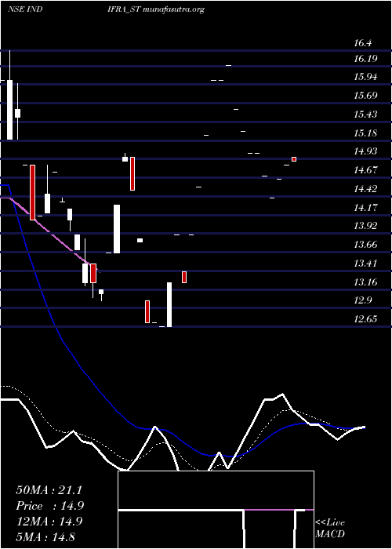Click the 15.43 price axis label
This screenshot has height=549, width=392.
coord(365,115)
